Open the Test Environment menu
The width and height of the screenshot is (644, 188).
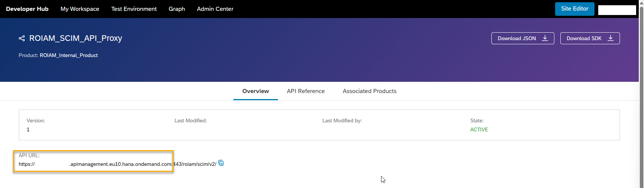click(x=134, y=9)
